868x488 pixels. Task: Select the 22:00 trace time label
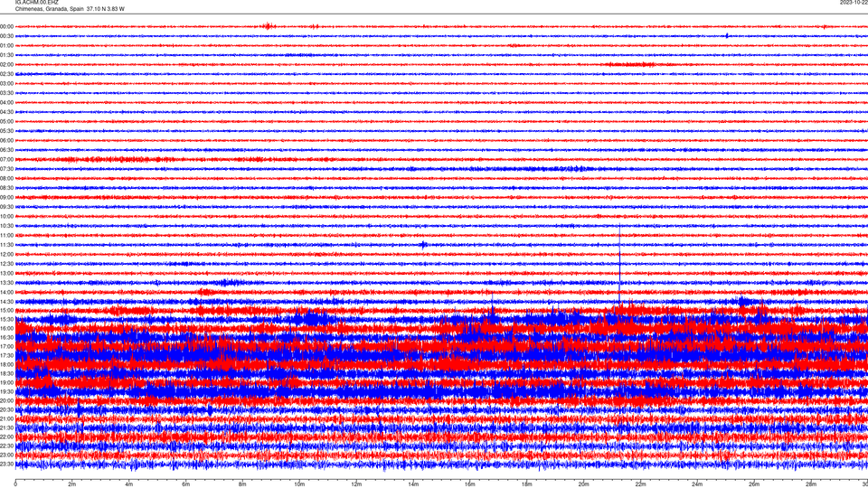pos(6,437)
